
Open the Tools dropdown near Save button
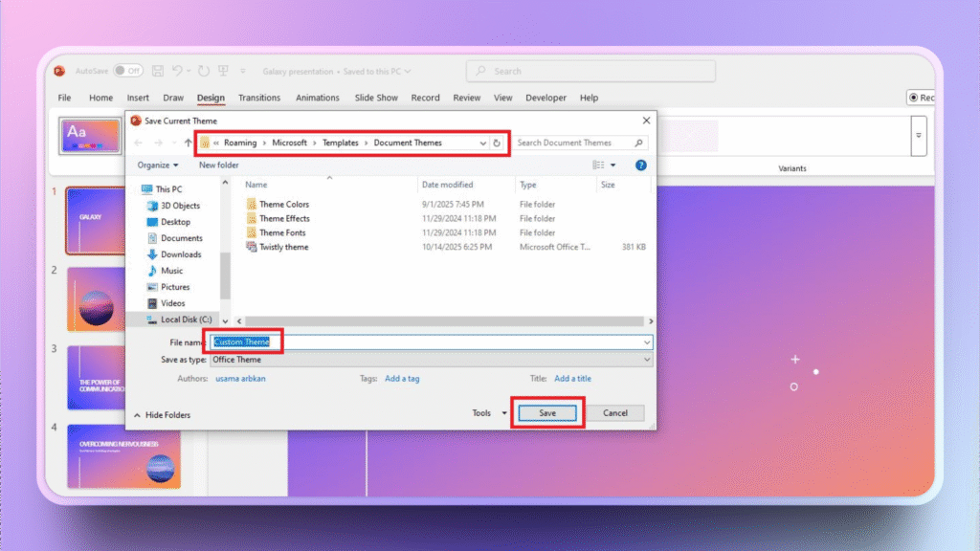tap(488, 412)
